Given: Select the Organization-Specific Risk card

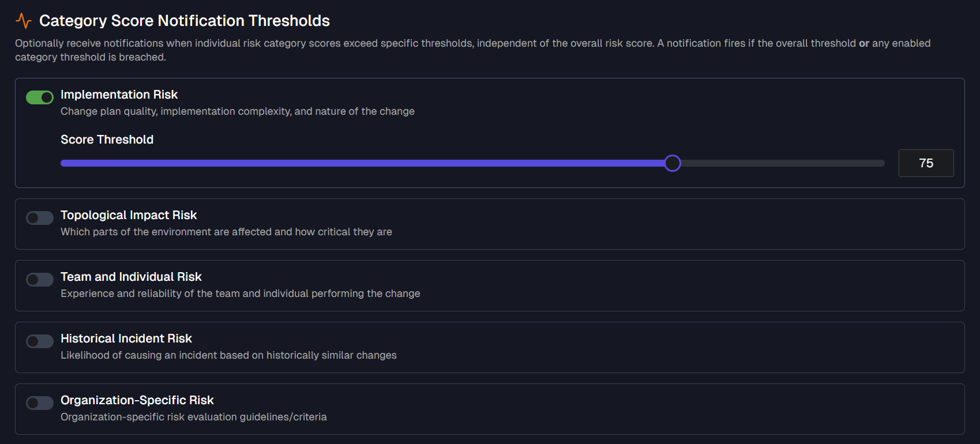Looking at the screenshot, I should point(490,409).
